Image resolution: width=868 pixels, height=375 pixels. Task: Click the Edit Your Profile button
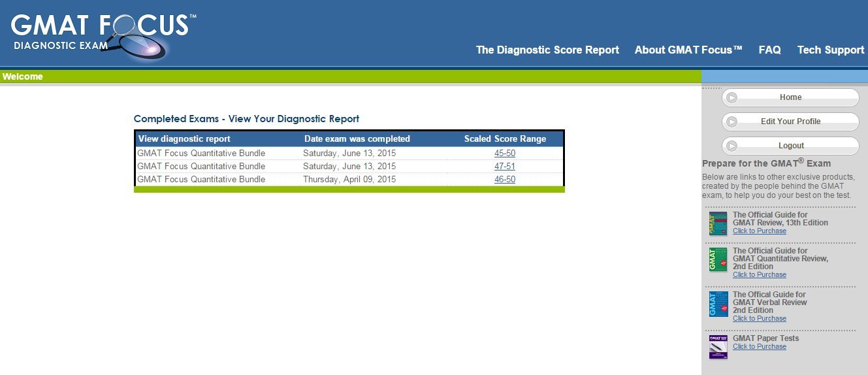tap(790, 122)
